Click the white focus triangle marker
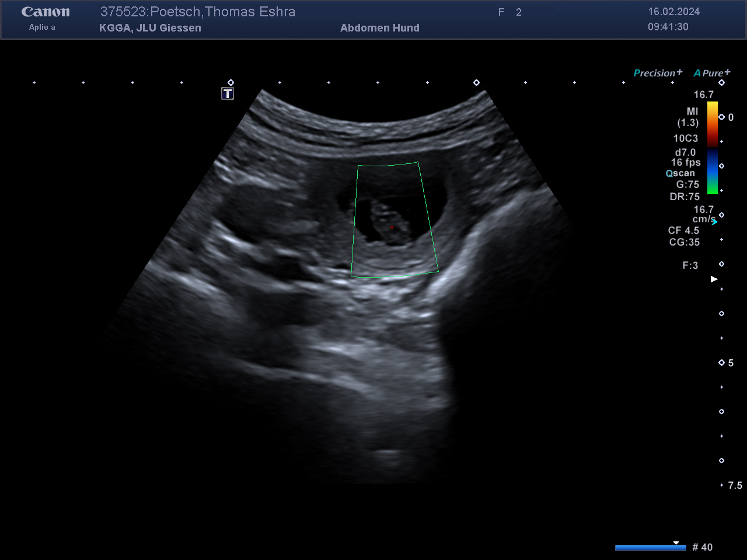This screenshot has width=747, height=560. tap(714, 279)
